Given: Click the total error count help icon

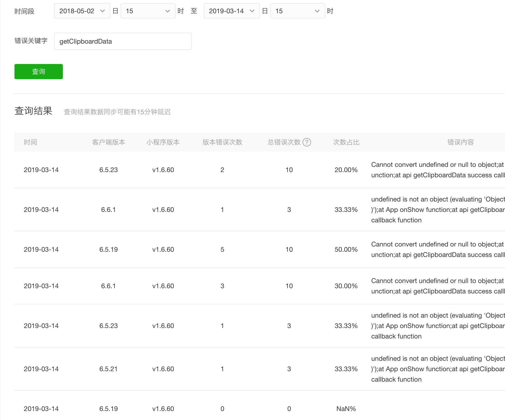Looking at the screenshot, I should 307,142.
